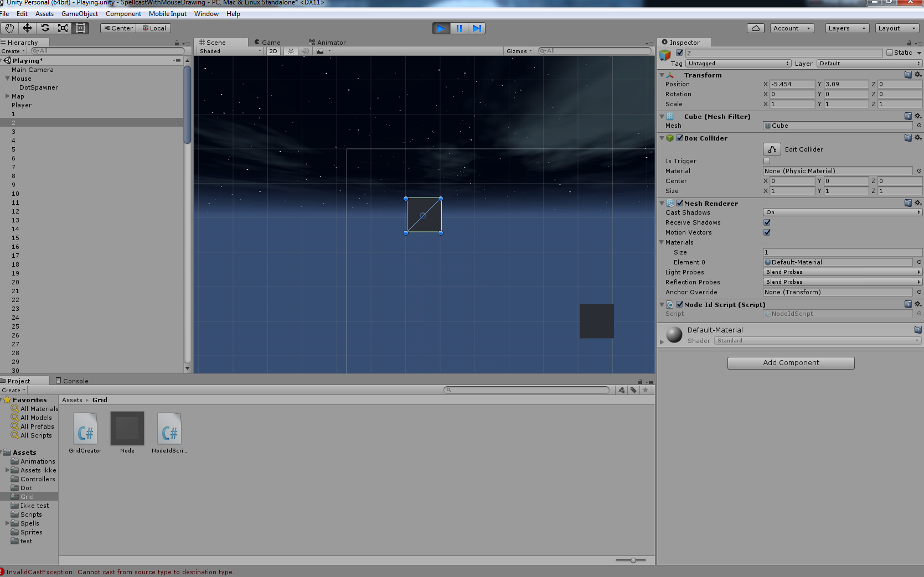
Task: Open Unity Collab cloud services icon
Action: point(755,28)
